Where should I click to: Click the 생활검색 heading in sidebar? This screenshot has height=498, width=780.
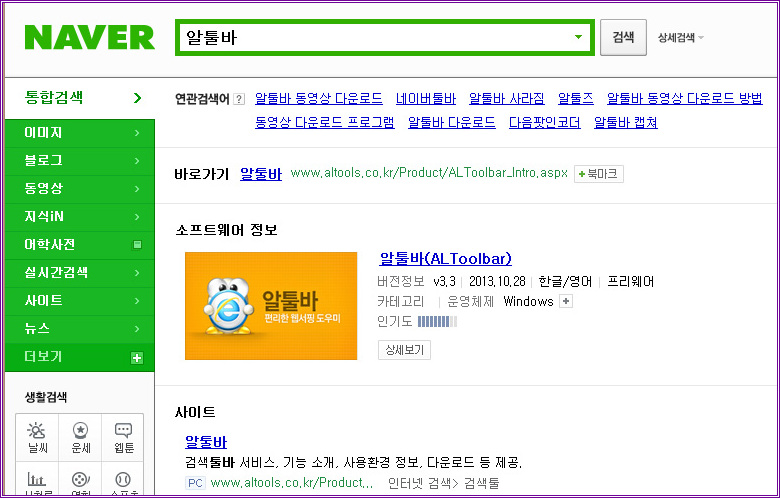click(x=46, y=397)
